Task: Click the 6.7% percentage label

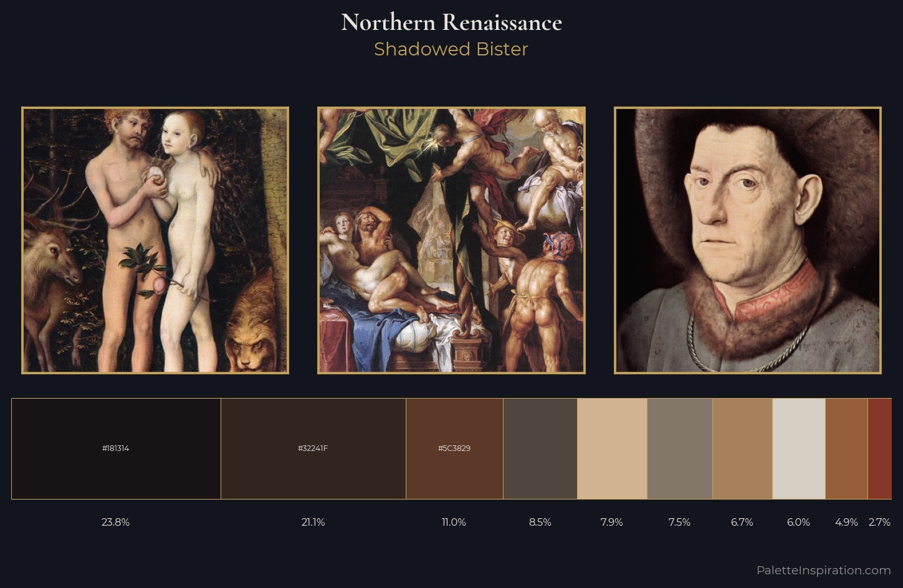Action: click(742, 522)
